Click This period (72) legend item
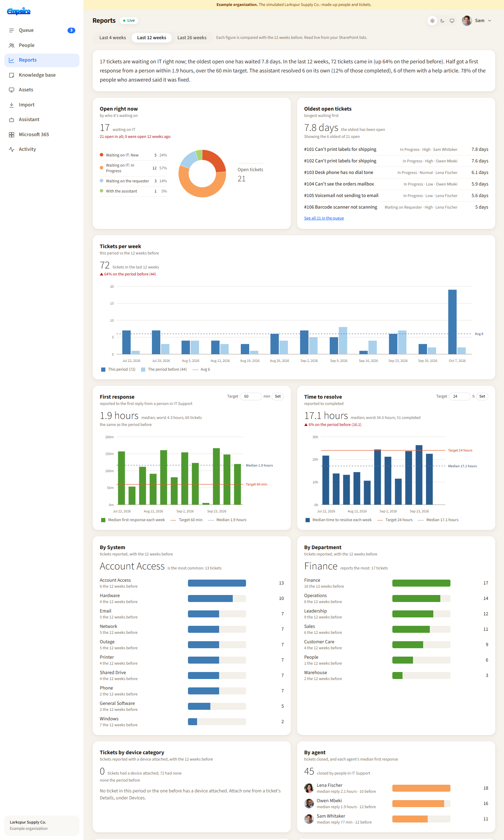Viewport: 504px width, 840px height. point(118,370)
